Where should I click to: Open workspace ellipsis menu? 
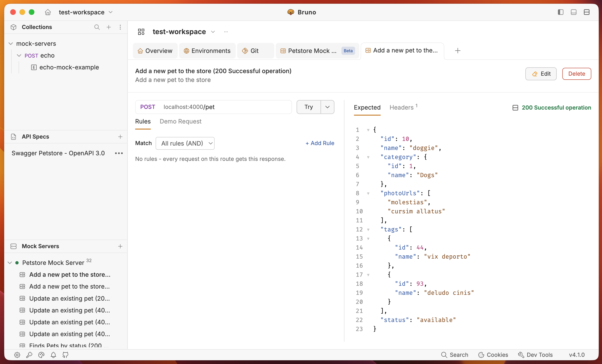point(226,32)
